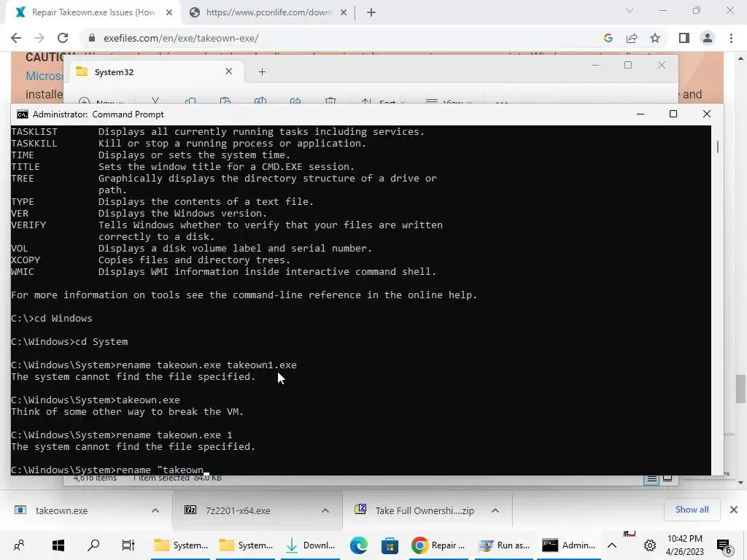This screenshot has width=747, height=560.
Task: Open Take Full Ownershi....zip download
Action: click(424, 510)
